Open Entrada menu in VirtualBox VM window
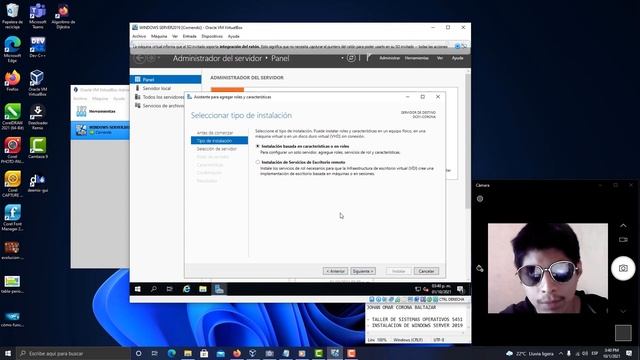The image size is (640, 360). point(189,36)
